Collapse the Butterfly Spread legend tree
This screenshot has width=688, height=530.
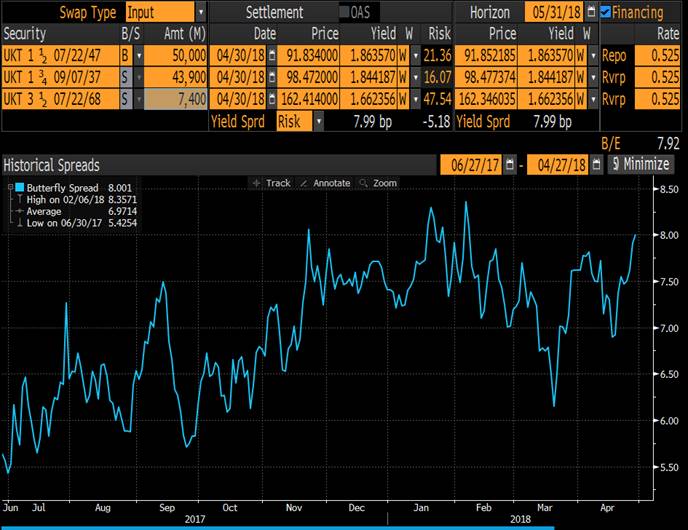point(10,188)
